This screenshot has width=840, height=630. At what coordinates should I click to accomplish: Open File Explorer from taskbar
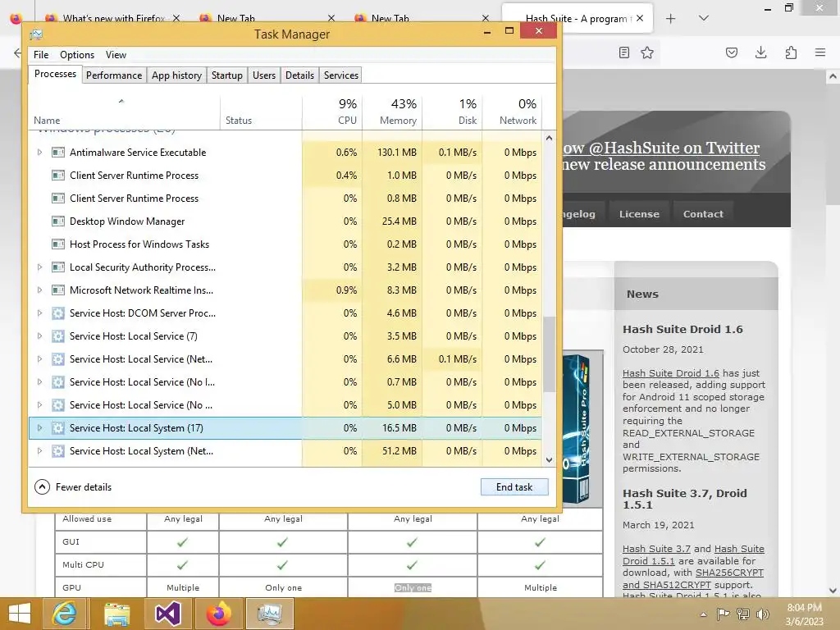116,614
